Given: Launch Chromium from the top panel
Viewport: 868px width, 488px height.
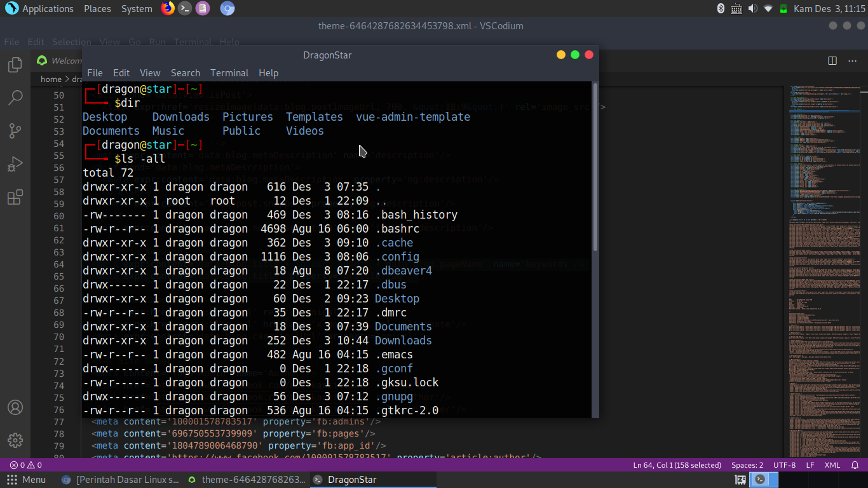Looking at the screenshot, I should 227,8.
